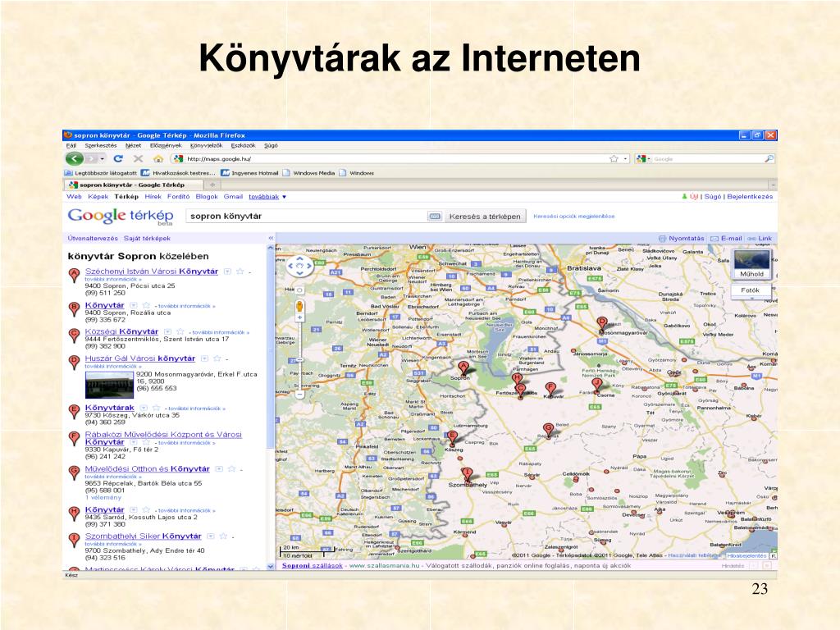
Task: Open the address bar history dropdown
Action: click(625, 159)
